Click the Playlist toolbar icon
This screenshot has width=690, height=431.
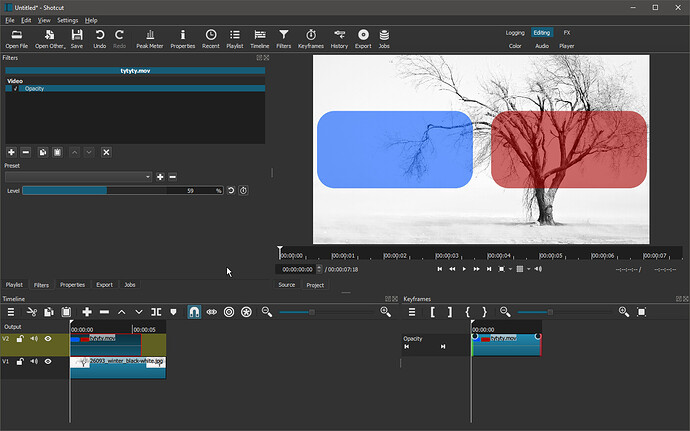[235, 39]
